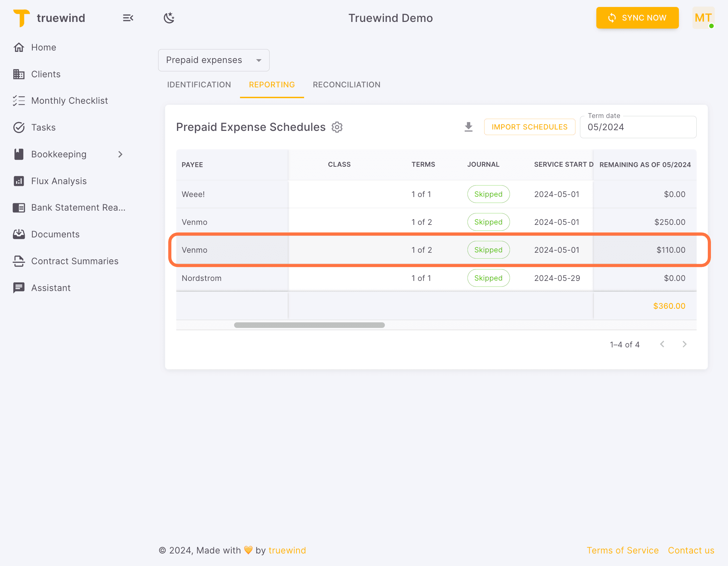Select the Clients sidebar icon
728x566 pixels.
tap(19, 74)
